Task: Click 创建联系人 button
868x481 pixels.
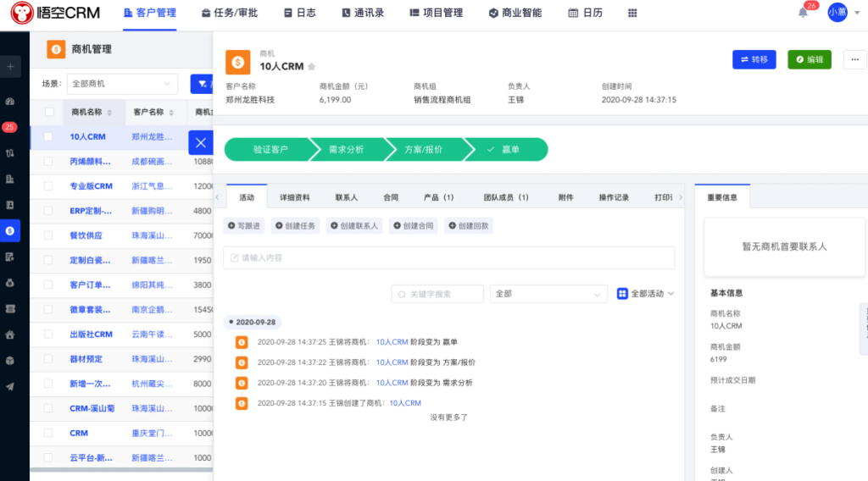Action: 354,225
